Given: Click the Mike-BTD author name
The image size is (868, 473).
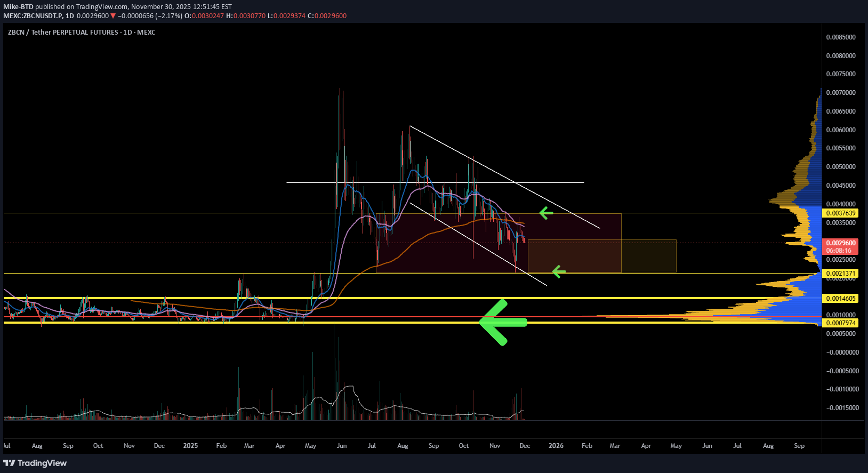Looking at the screenshot, I should pyautogui.click(x=18, y=7).
